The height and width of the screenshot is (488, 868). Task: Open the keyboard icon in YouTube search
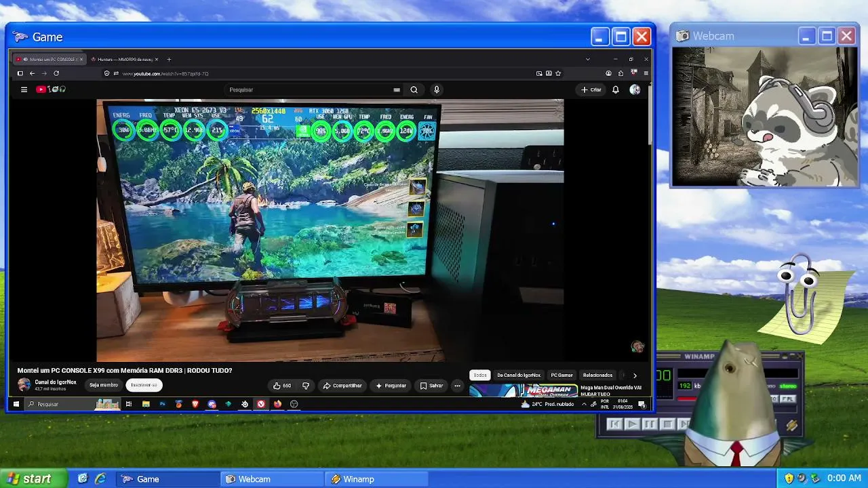point(397,89)
